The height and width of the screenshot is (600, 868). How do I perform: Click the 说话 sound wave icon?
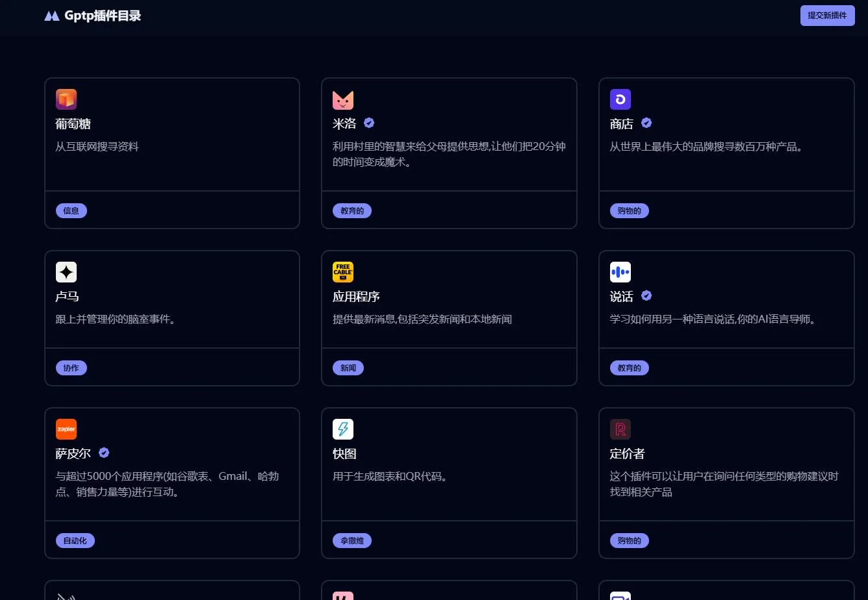pos(620,272)
